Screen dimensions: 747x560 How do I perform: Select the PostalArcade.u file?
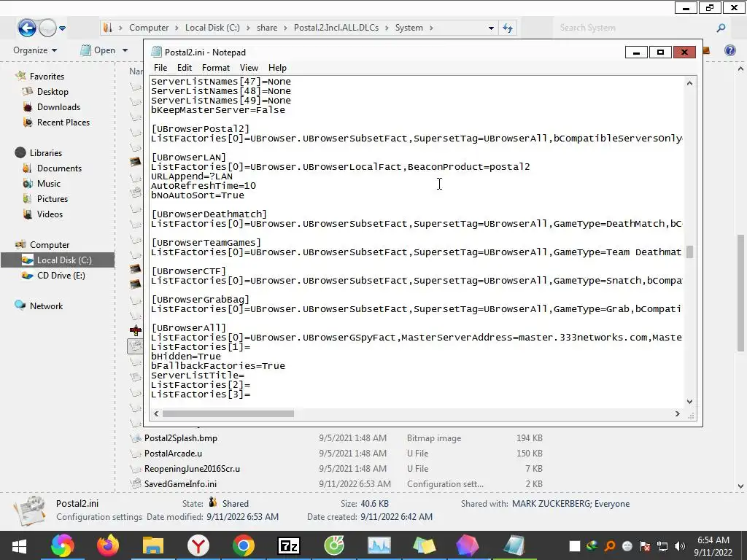coord(173,454)
